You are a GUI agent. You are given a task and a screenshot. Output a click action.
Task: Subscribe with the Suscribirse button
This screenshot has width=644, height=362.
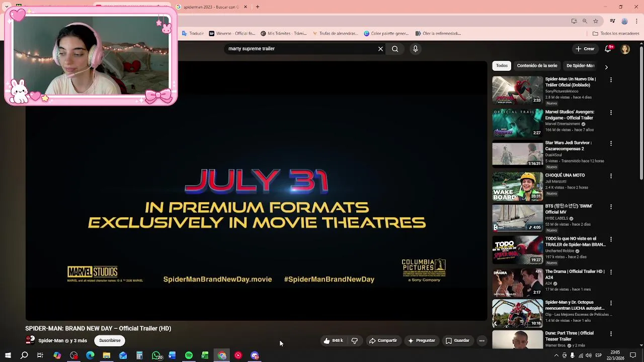click(x=110, y=340)
